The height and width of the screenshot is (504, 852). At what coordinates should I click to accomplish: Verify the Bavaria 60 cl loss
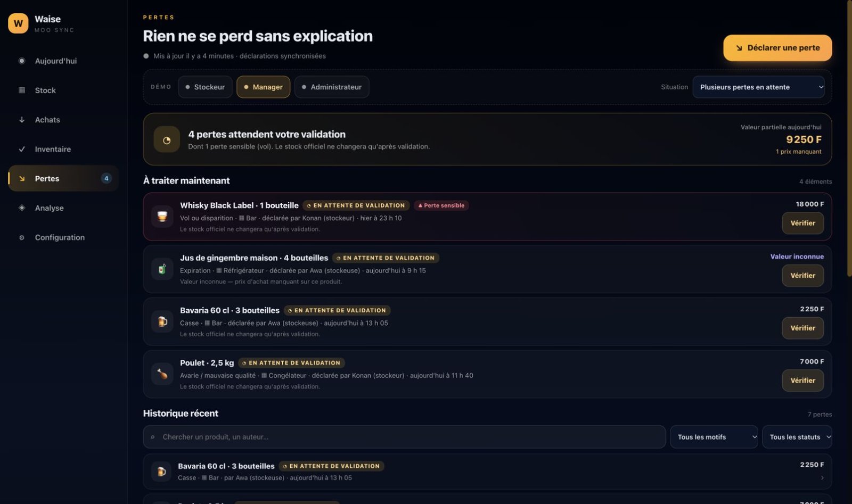(x=802, y=328)
